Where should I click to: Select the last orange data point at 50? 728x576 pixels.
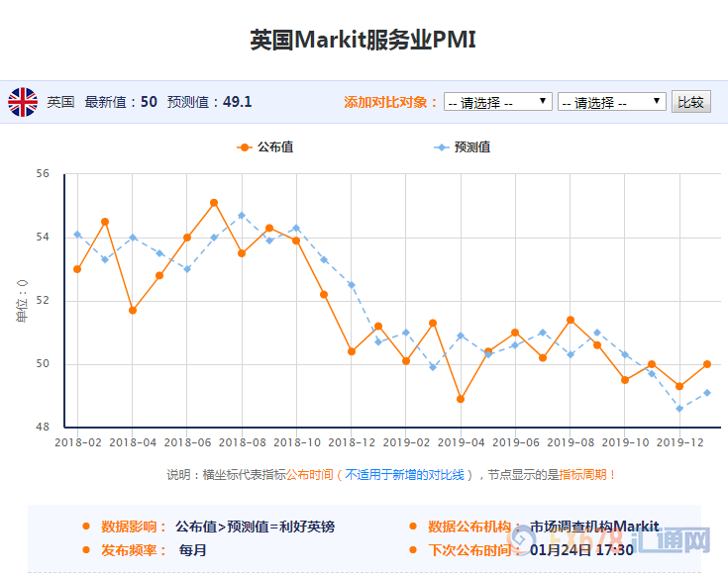tap(707, 364)
